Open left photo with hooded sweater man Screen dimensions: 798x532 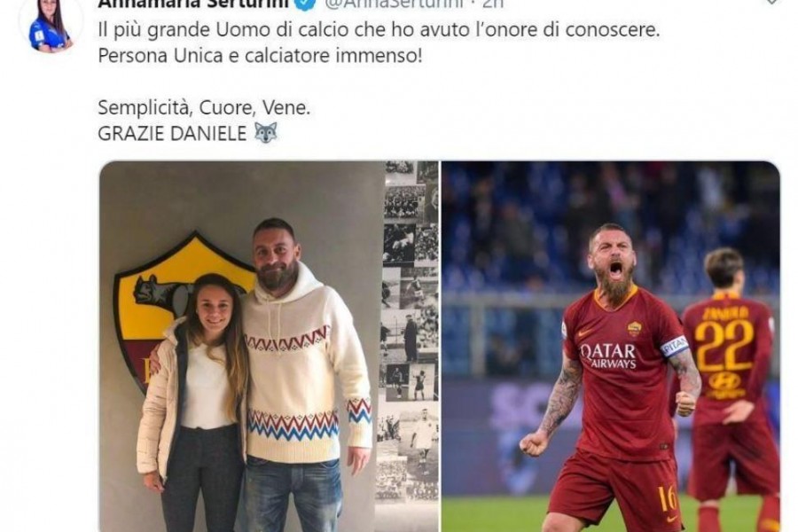point(268,346)
